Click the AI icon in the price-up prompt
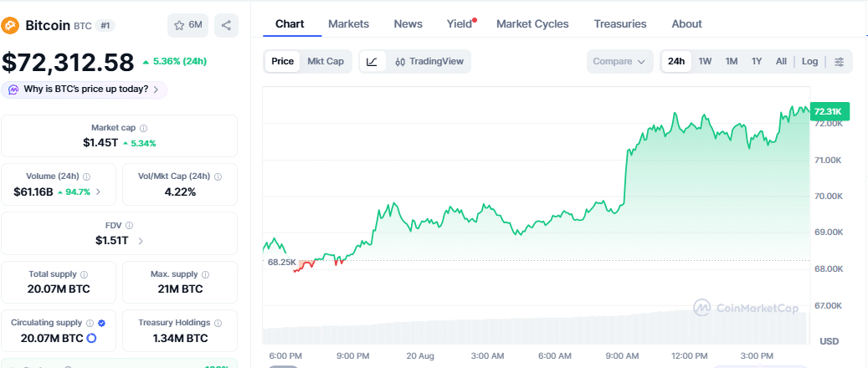The height and width of the screenshot is (368, 868). point(14,89)
